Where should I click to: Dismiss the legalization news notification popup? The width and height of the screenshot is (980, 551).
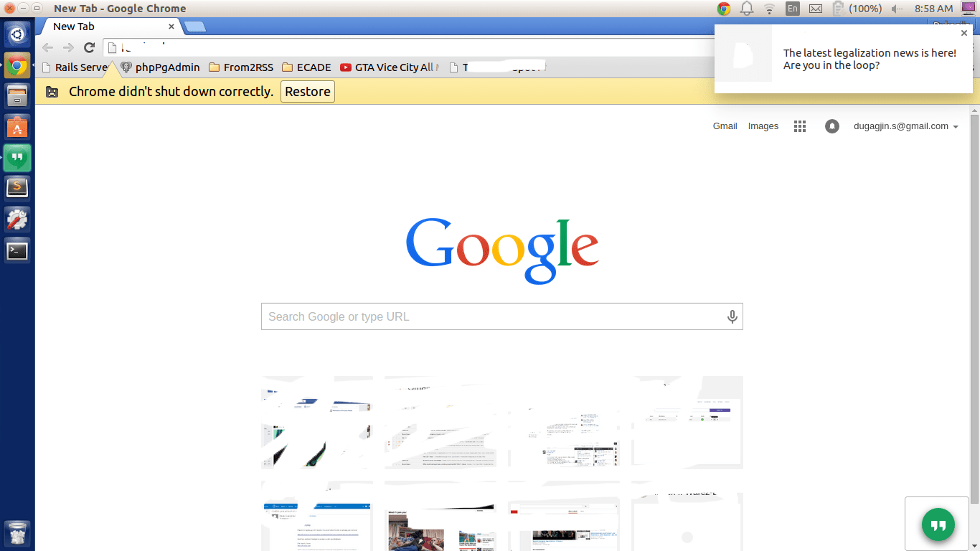coord(964,33)
